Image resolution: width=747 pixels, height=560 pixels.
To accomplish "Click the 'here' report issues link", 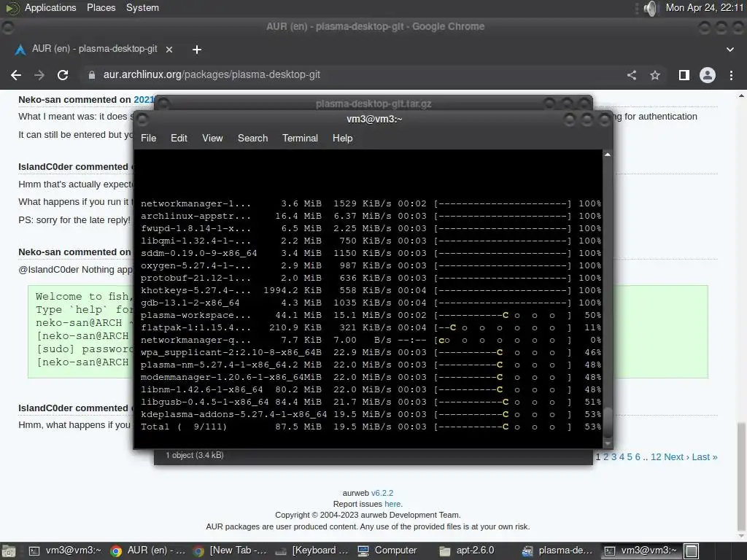I will pos(392,505).
